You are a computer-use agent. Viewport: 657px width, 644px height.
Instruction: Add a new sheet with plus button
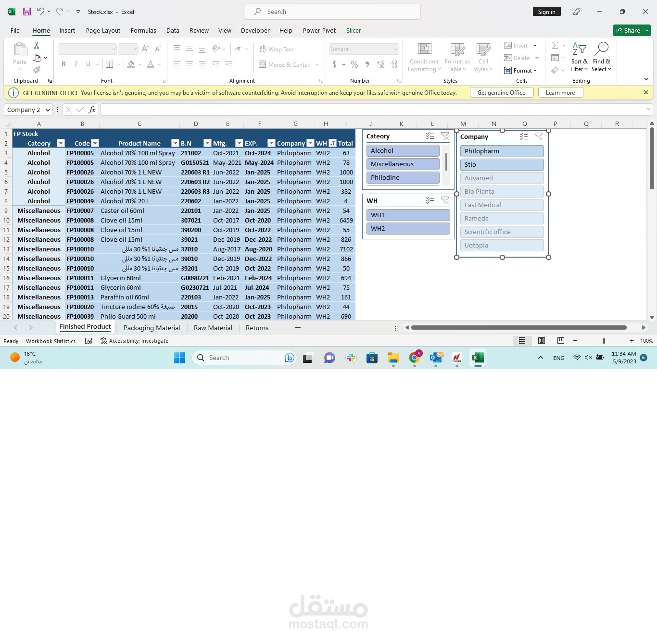pyautogui.click(x=298, y=327)
